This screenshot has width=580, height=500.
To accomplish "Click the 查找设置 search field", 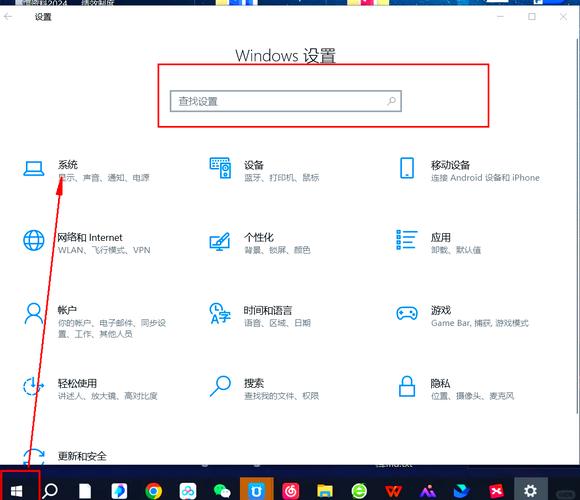I will (x=286, y=101).
